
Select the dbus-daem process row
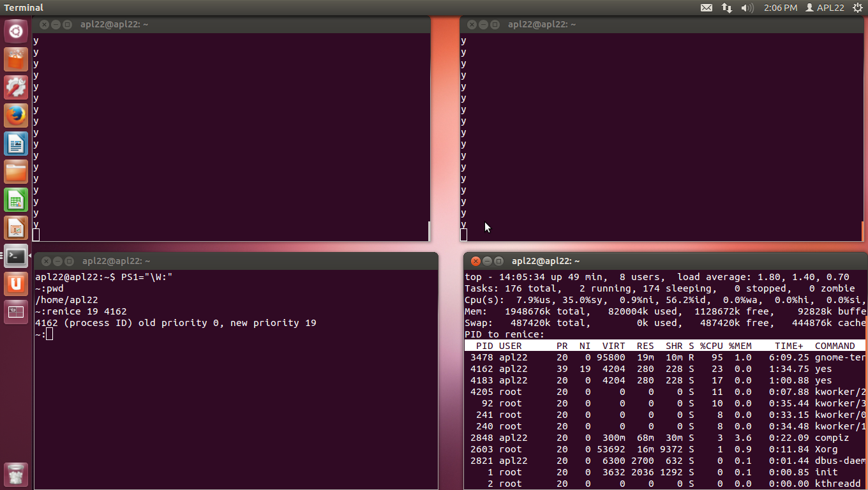point(665,461)
